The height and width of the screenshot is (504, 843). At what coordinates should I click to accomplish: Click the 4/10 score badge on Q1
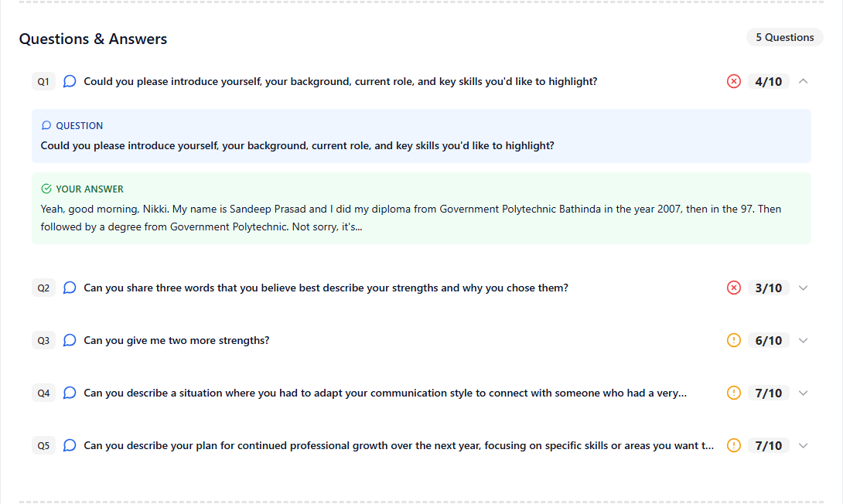coord(768,81)
